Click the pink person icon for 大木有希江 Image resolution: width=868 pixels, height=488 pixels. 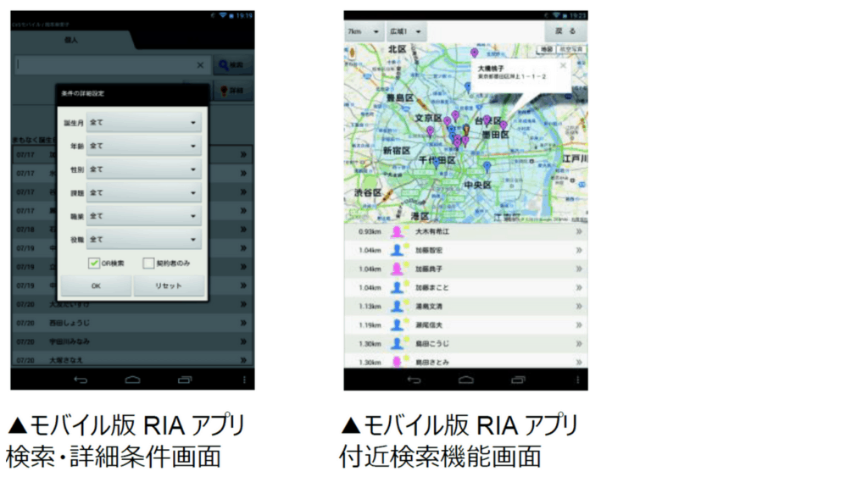[x=396, y=231]
